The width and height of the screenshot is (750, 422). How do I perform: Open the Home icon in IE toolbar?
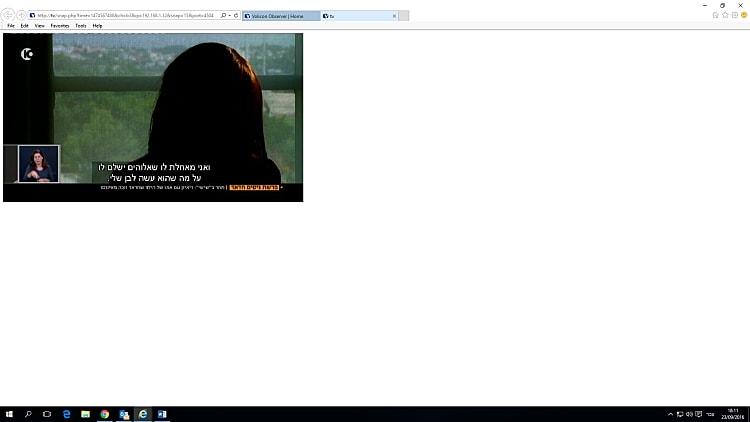point(716,15)
